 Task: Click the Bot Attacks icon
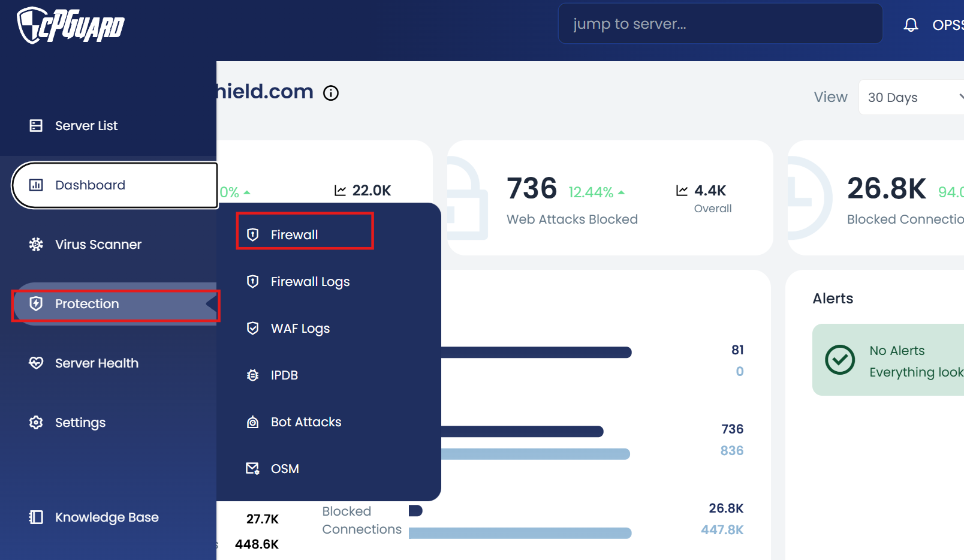pyautogui.click(x=253, y=421)
